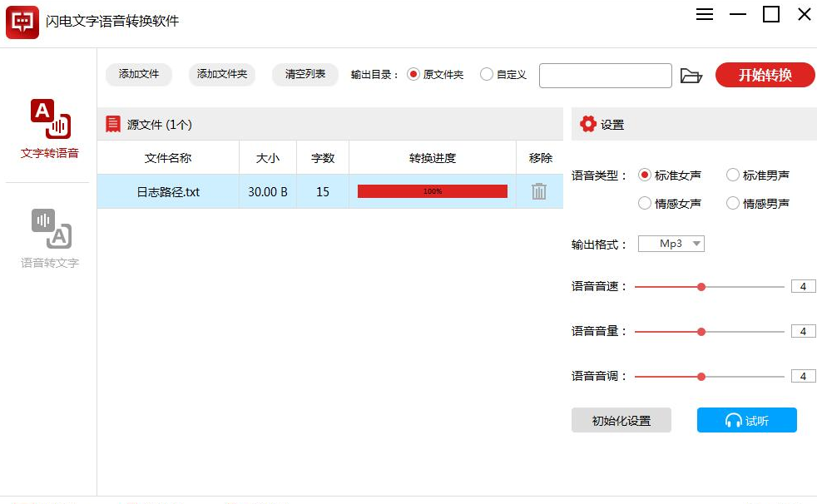Image resolution: width=817 pixels, height=504 pixels.
Task: Select the 标准男声 voice option
Action: pos(732,175)
